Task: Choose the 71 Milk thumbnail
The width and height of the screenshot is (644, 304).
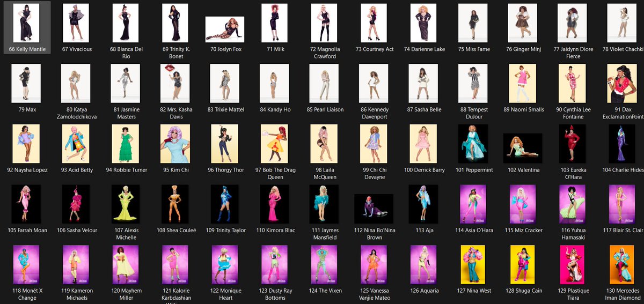Action: (x=274, y=23)
